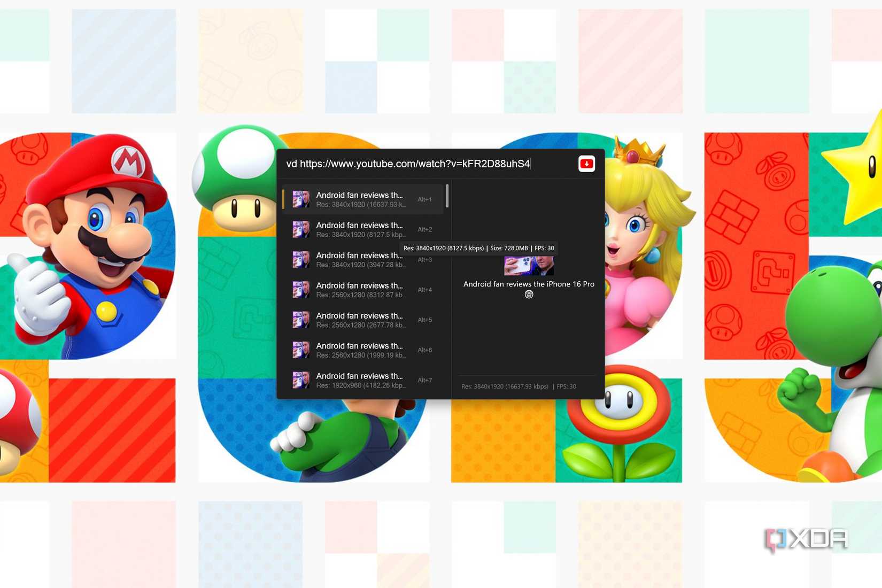Click the red download icon button
The width and height of the screenshot is (882, 588).
[586, 164]
